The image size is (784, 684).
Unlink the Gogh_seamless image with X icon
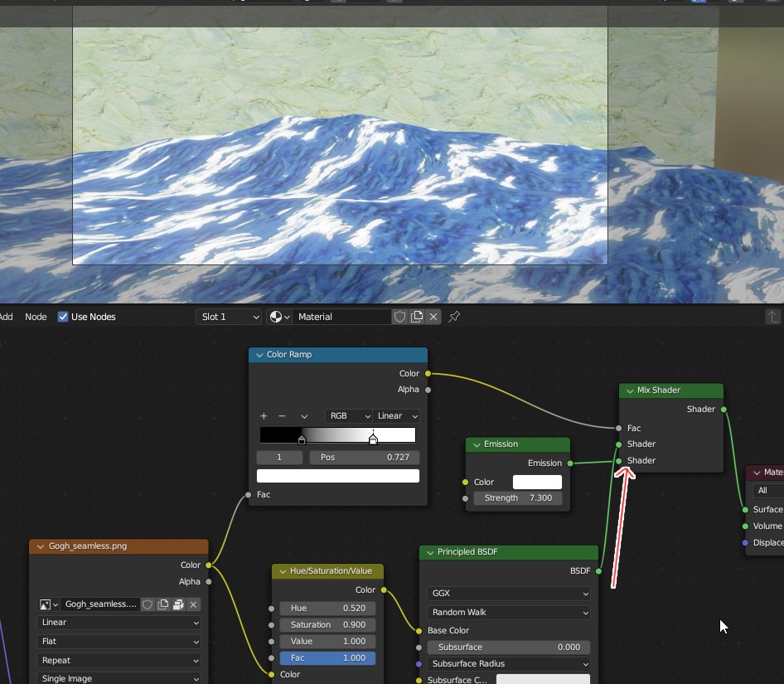tap(193, 604)
